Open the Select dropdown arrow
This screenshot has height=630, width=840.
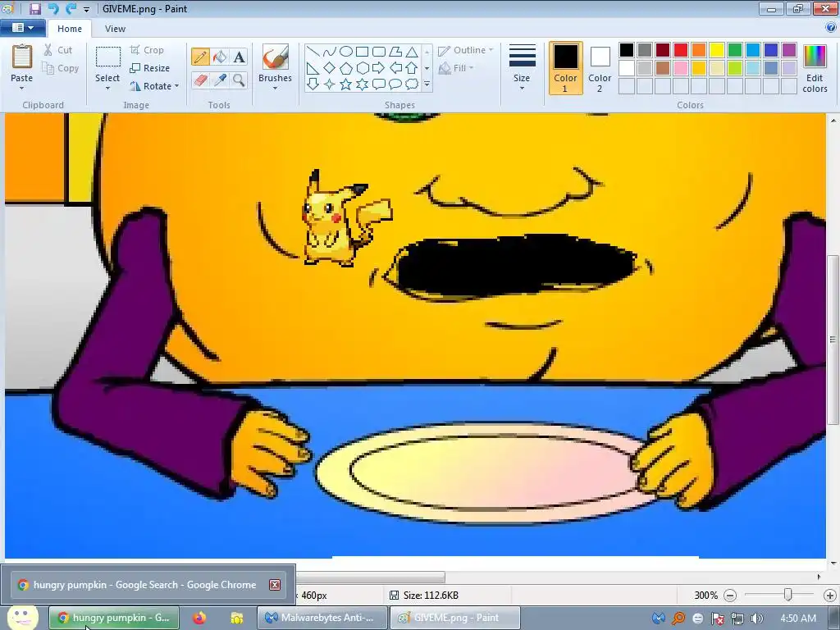pyautogui.click(x=107, y=89)
